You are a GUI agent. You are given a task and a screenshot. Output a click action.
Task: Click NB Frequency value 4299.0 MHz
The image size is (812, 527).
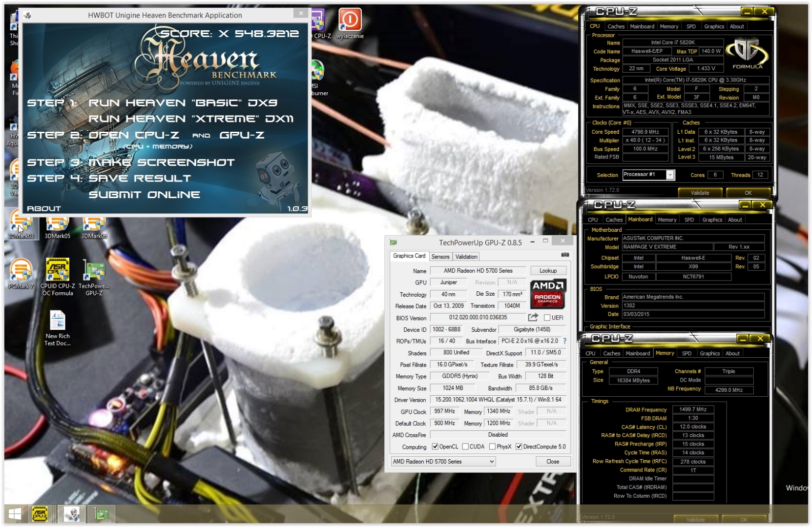(729, 390)
